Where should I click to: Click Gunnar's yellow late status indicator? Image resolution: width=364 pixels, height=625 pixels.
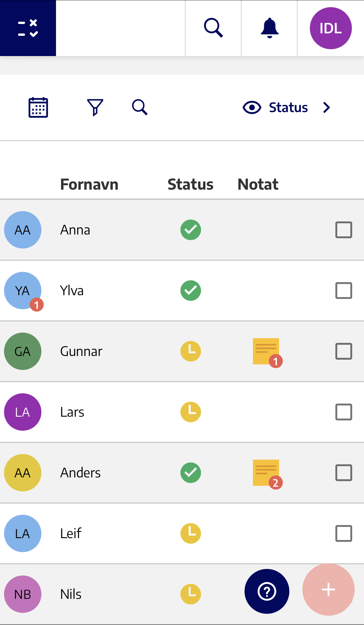191,351
